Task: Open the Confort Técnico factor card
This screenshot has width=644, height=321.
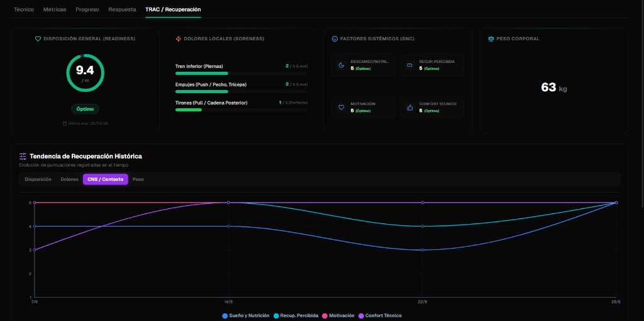Action: [432, 107]
